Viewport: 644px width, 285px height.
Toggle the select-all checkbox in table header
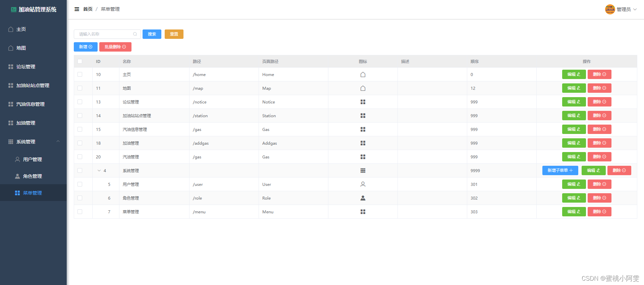pos(80,62)
